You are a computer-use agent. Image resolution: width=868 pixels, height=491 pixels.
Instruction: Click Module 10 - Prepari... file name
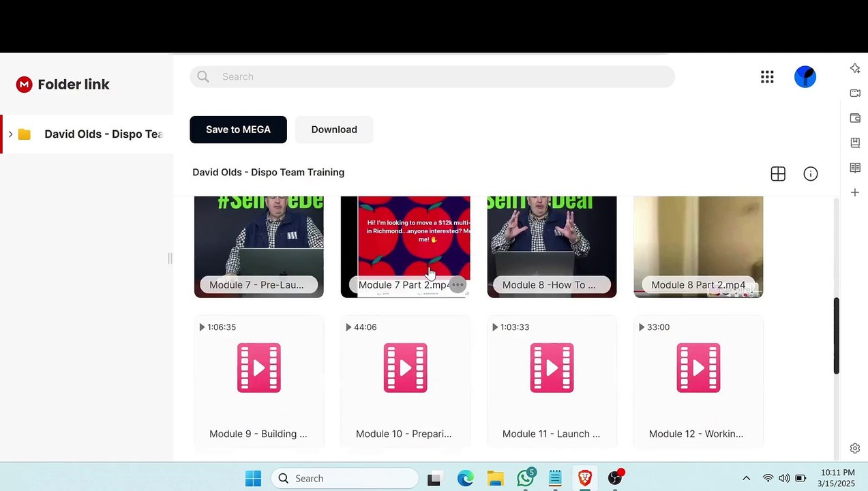(x=404, y=434)
